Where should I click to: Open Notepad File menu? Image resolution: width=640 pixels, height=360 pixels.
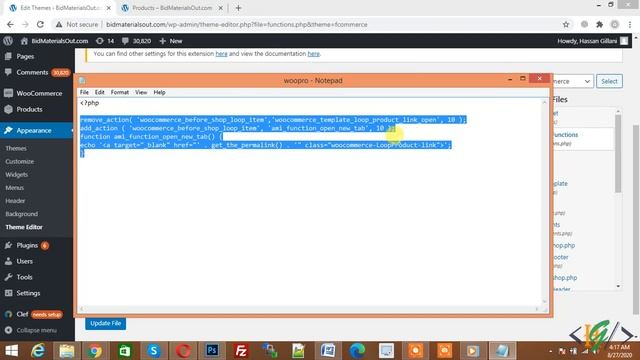[x=84, y=92]
